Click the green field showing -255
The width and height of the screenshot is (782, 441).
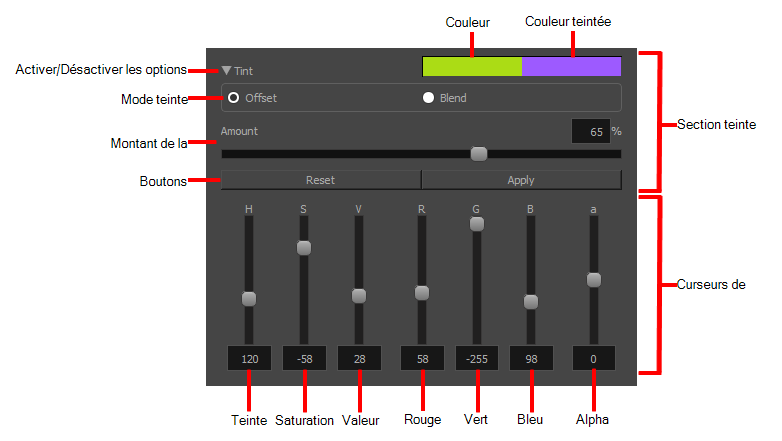coord(477,358)
